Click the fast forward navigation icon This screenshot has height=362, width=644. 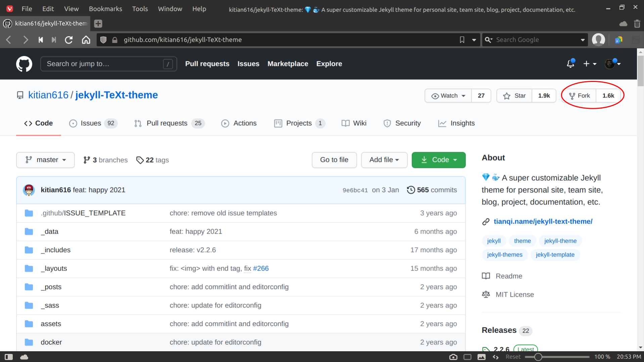coord(54,40)
